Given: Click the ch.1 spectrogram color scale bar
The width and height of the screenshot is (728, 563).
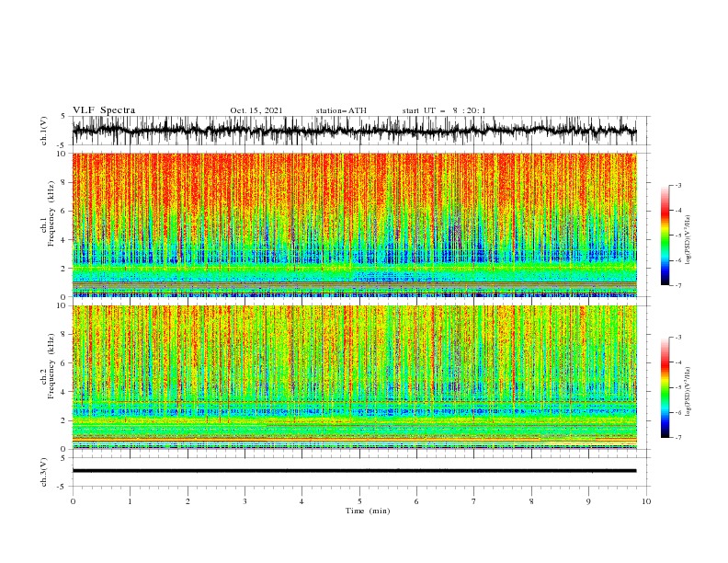Looking at the screenshot, I should pos(665,235).
